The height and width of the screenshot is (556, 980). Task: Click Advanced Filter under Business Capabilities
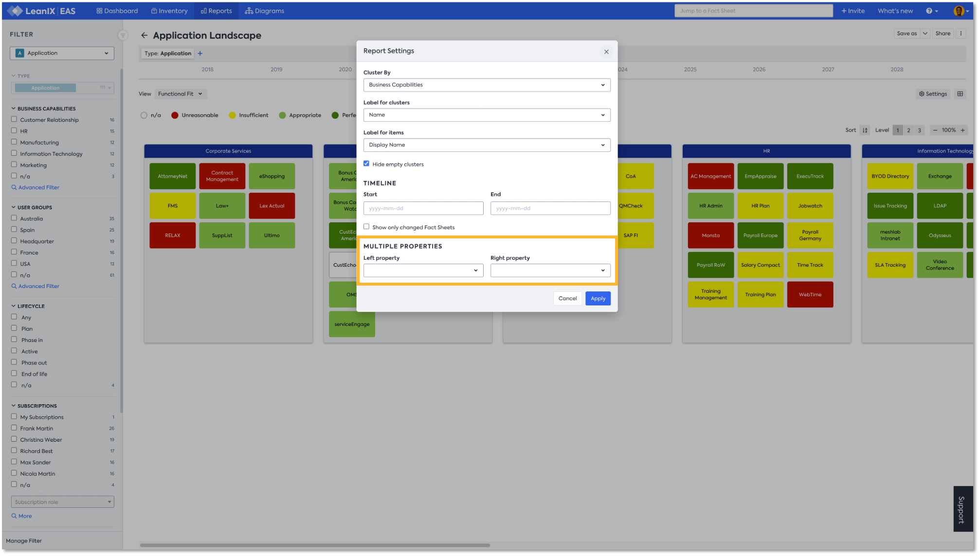point(38,187)
